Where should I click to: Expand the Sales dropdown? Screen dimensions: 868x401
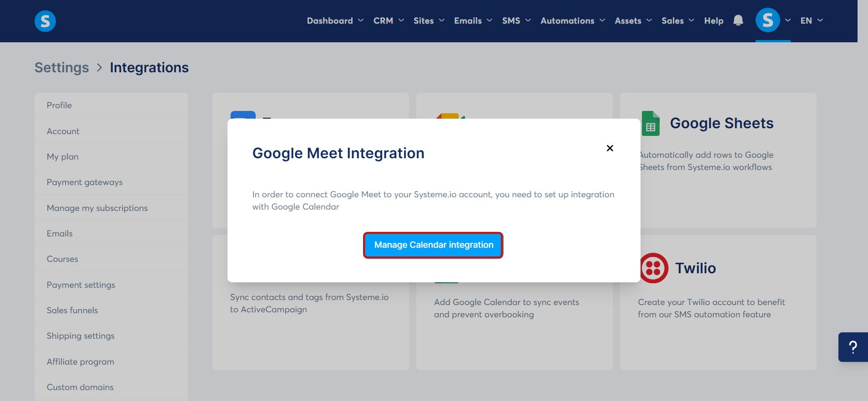tap(678, 20)
